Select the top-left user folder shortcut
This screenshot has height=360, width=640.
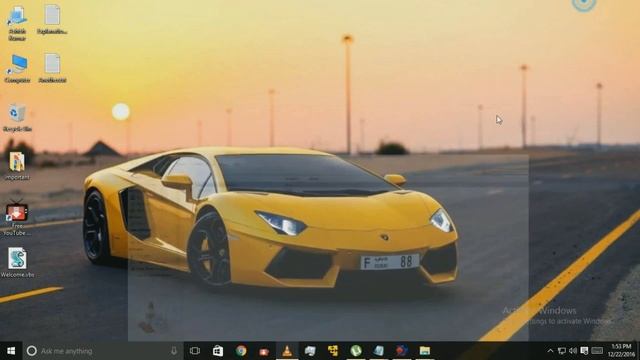[x=17, y=23]
